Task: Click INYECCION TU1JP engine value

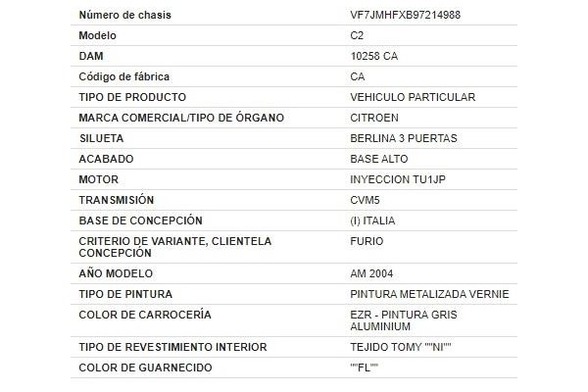Action: 398,179
